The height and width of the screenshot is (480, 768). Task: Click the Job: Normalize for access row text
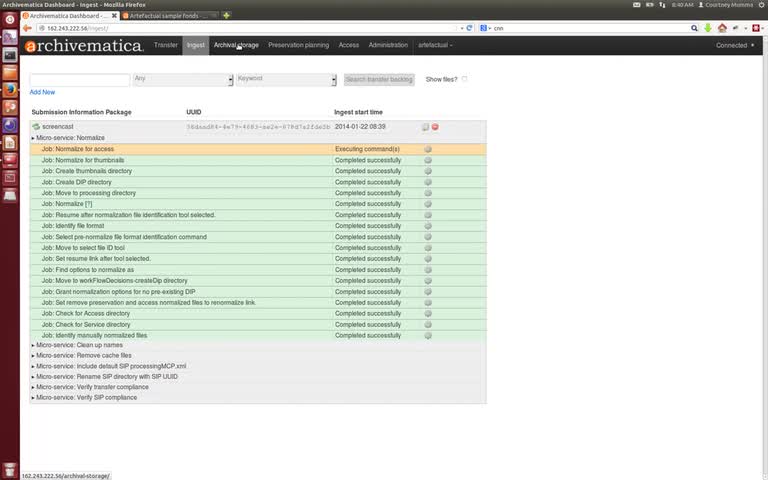[x=78, y=149]
